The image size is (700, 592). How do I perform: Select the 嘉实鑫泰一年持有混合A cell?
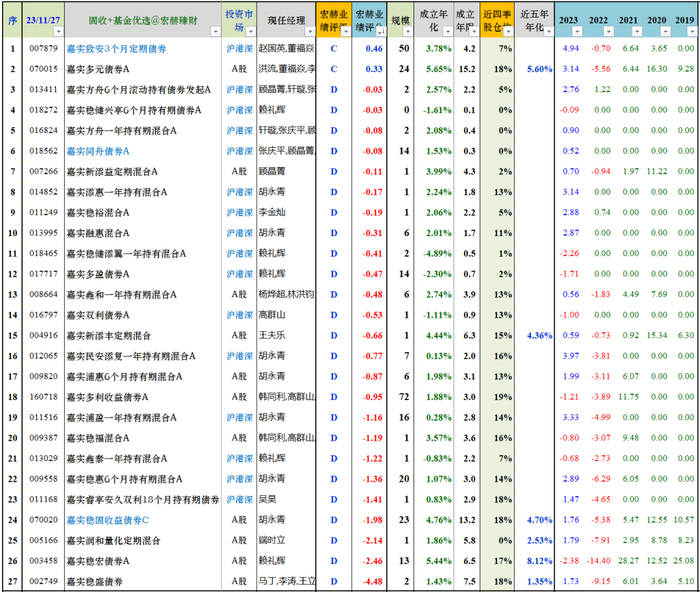(x=143, y=459)
